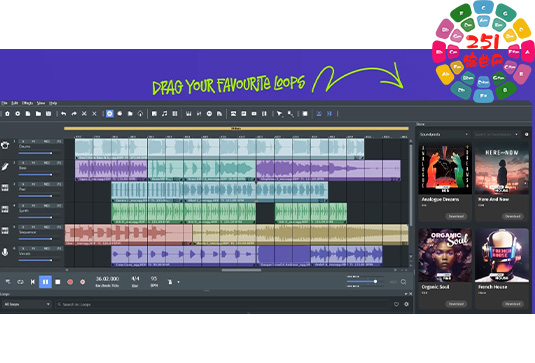Arm REC on the Pad track
The image size is (535, 363).
tap(47, 184)
